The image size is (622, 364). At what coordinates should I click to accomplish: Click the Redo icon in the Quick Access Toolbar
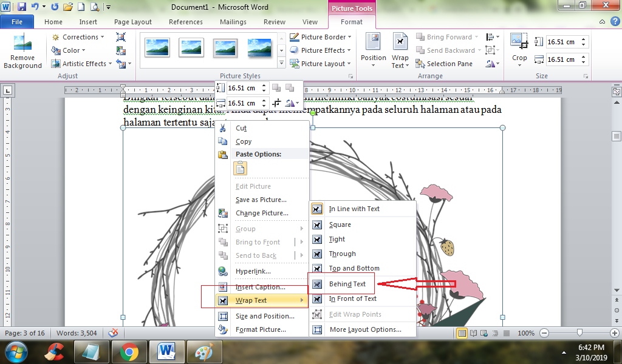click(55, 7)
